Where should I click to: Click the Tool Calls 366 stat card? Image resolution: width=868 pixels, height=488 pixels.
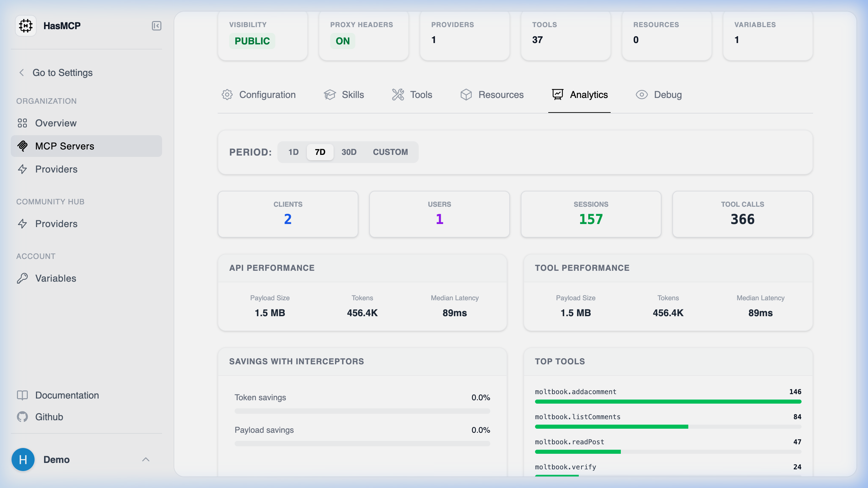point(742,214)
